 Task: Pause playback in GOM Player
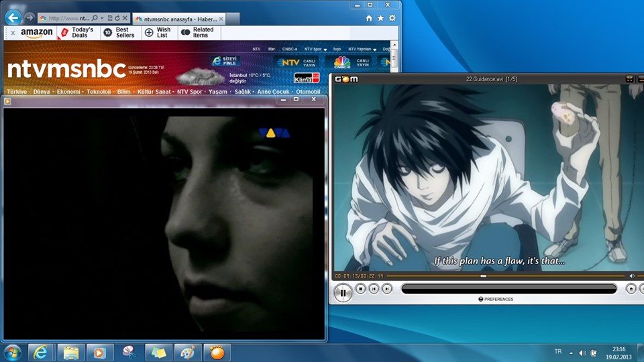point(343,293)
